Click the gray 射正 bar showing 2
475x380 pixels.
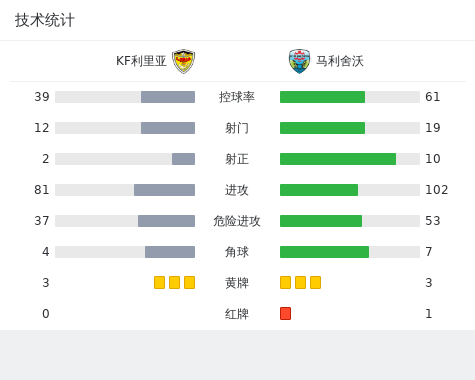click(183, 159)
